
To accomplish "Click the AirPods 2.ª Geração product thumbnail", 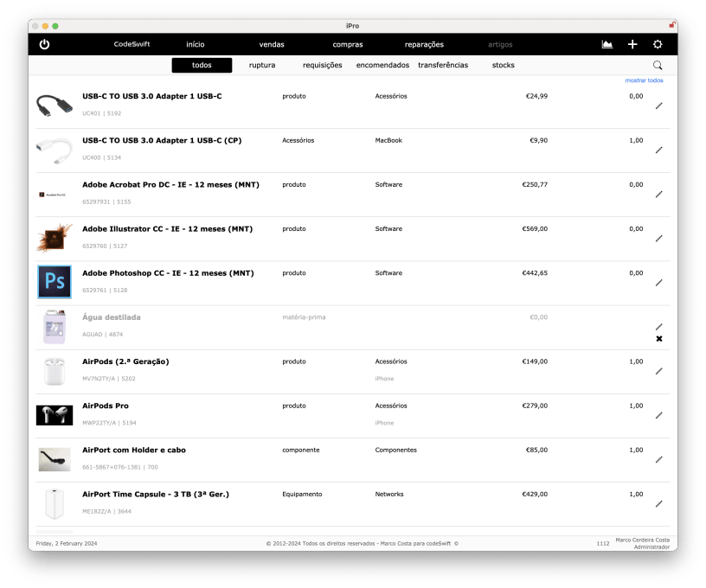I will pyautogui.click(x=55, y=370).
